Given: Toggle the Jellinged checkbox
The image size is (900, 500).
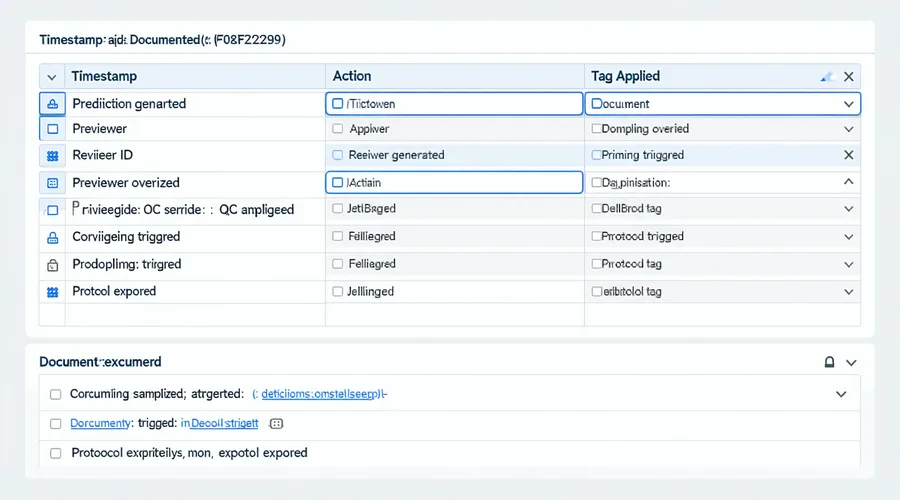Looking at the screenshot, I should pyautogui.click(x=338, y=292).
